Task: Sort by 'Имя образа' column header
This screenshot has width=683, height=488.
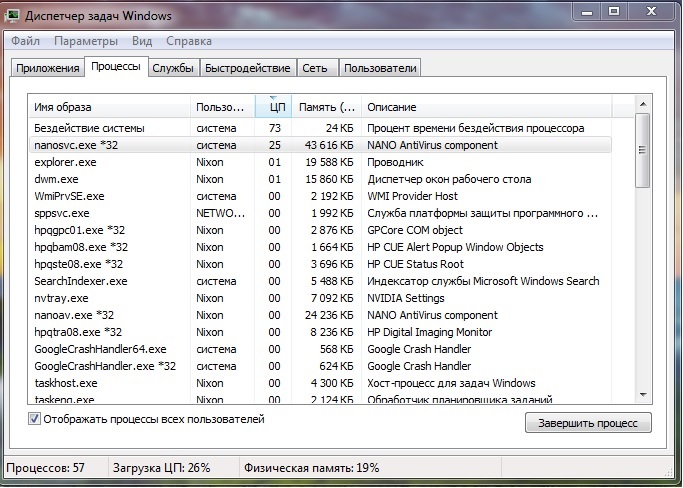Action: 110,107
